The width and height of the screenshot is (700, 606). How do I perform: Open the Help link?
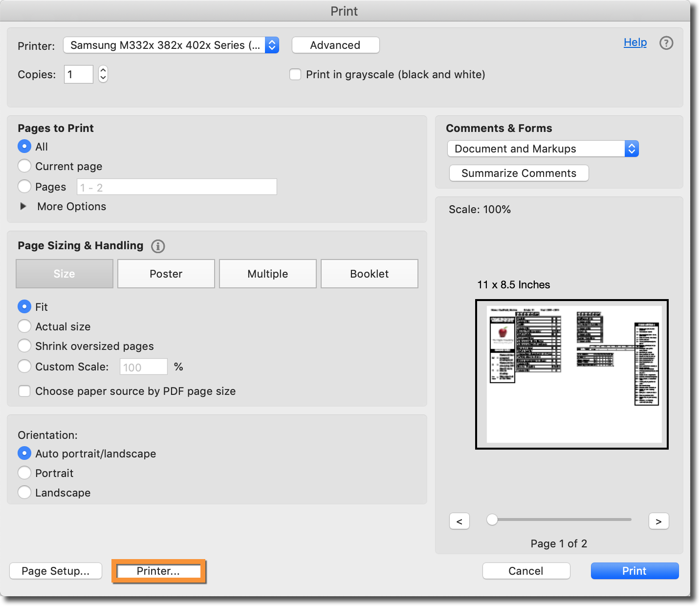coord(635,43)
